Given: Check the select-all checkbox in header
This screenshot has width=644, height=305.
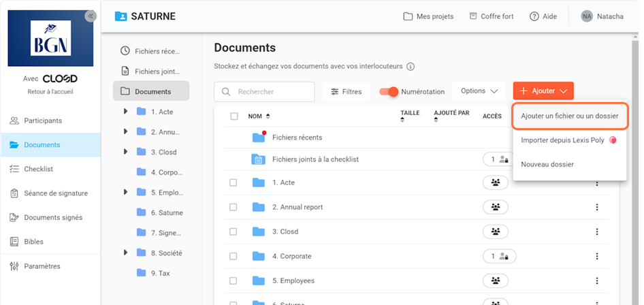Looking at the screenshot, I should coord(234,116).
